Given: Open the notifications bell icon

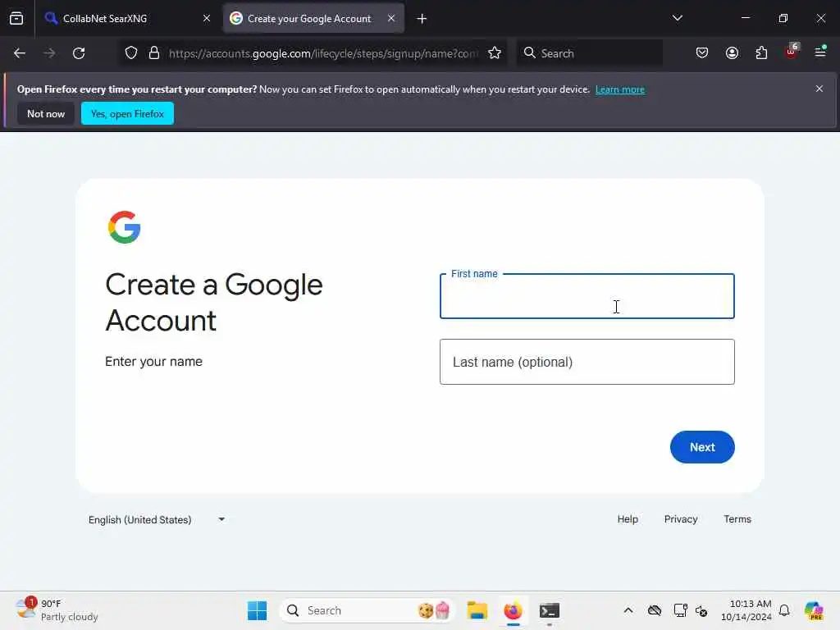Looking at the screenshot, I should [783, 610].
